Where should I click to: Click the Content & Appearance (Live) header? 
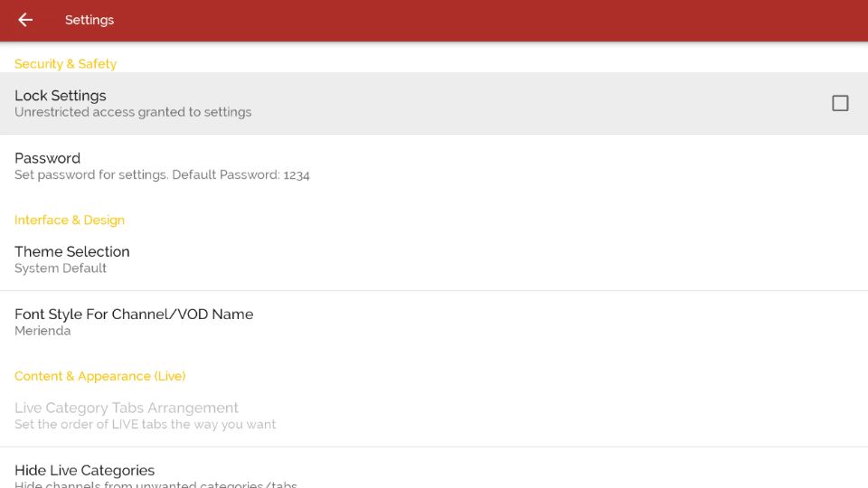point(99,376)
